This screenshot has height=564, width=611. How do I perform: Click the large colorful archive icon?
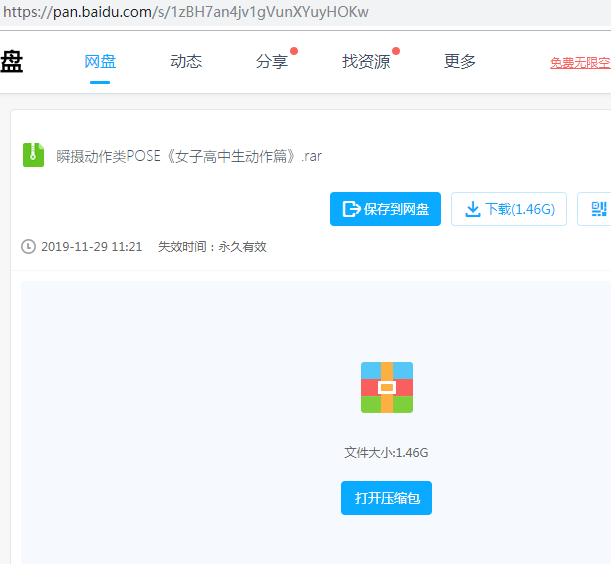tap(386, 387)
